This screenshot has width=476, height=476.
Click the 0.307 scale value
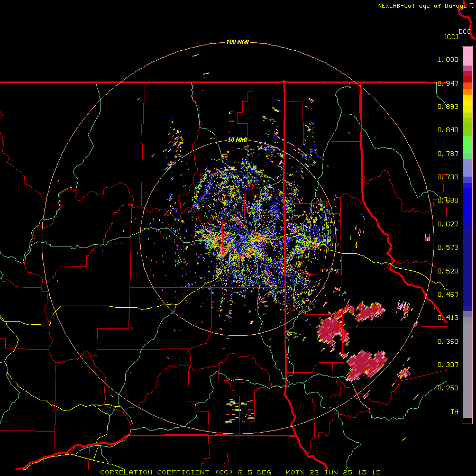448,365
